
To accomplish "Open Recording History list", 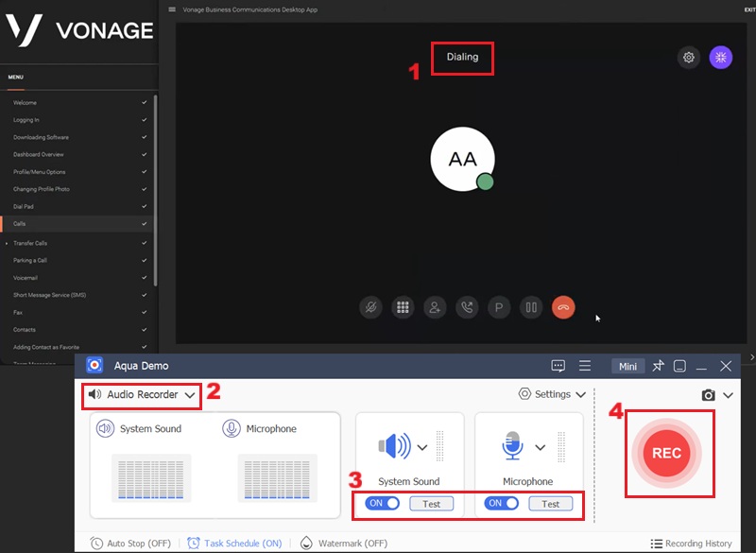I will [691, 544].
